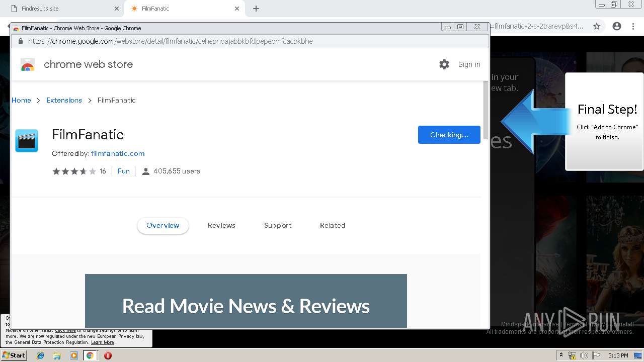The height and width of the screenshot is (362, 644).
Task: Click the flag icon in system tray
Action: (596, 355)
